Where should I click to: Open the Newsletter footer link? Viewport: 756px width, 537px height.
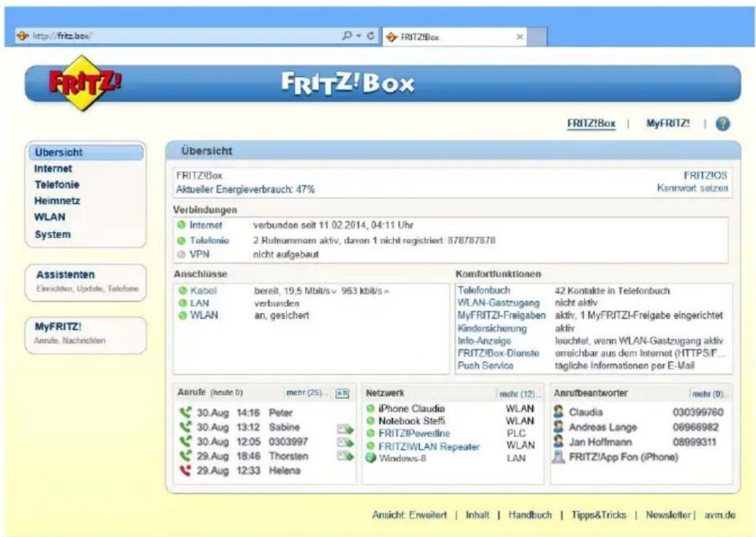point(668,515)
